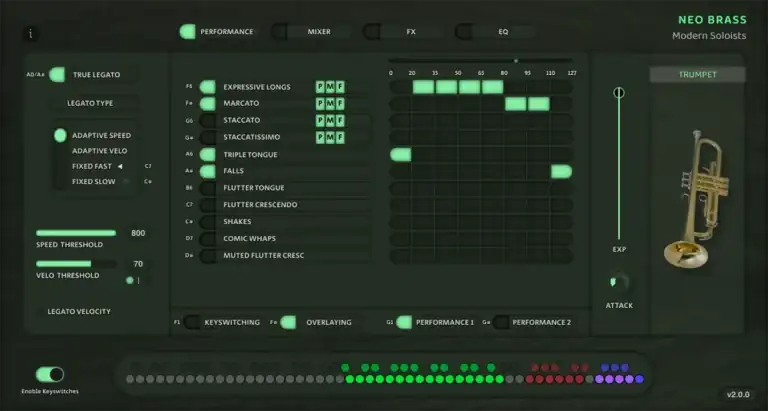Click Triple Tongue velocity cell at 0
The height and width of the screenshot is (411, 768).
point(401,155)
